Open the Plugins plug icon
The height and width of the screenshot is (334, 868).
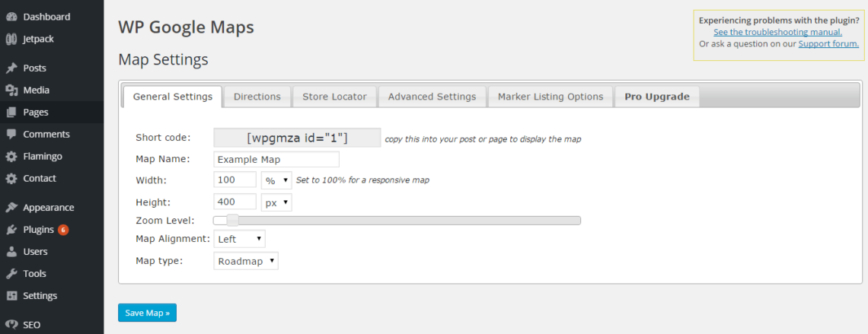click(x=11, y=229)
